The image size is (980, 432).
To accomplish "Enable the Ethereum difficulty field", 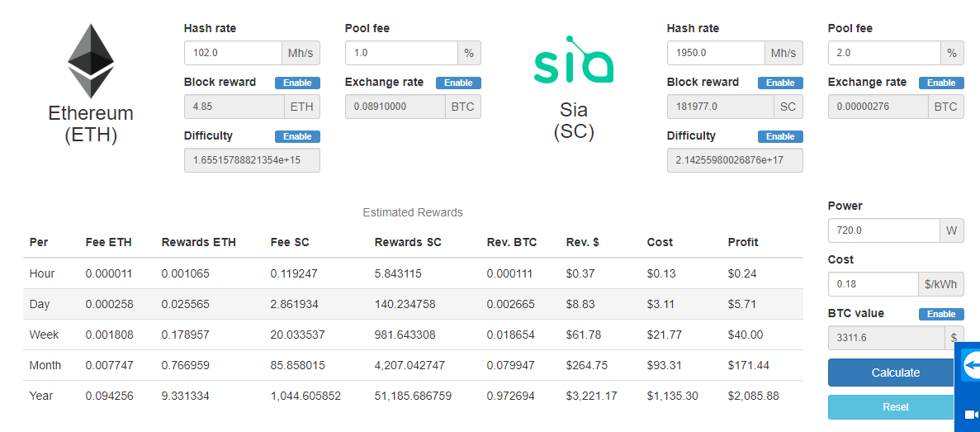I will [x=297, y=136].
